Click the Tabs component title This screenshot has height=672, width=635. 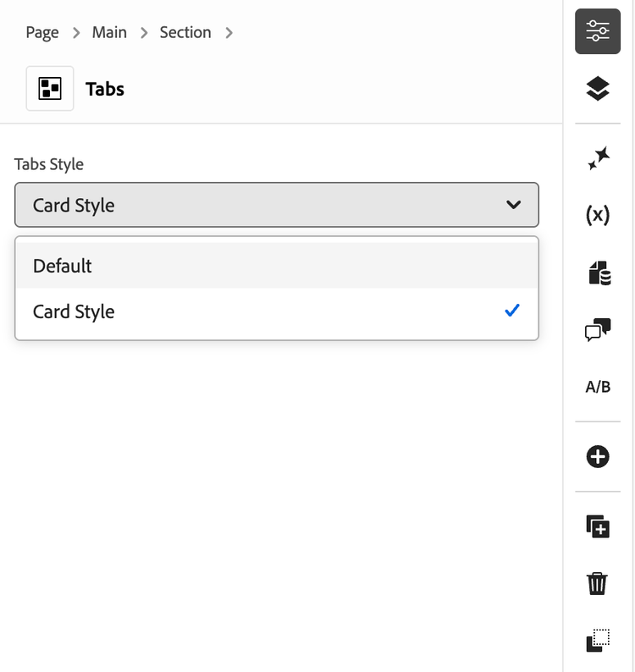(x=105, y=89)
